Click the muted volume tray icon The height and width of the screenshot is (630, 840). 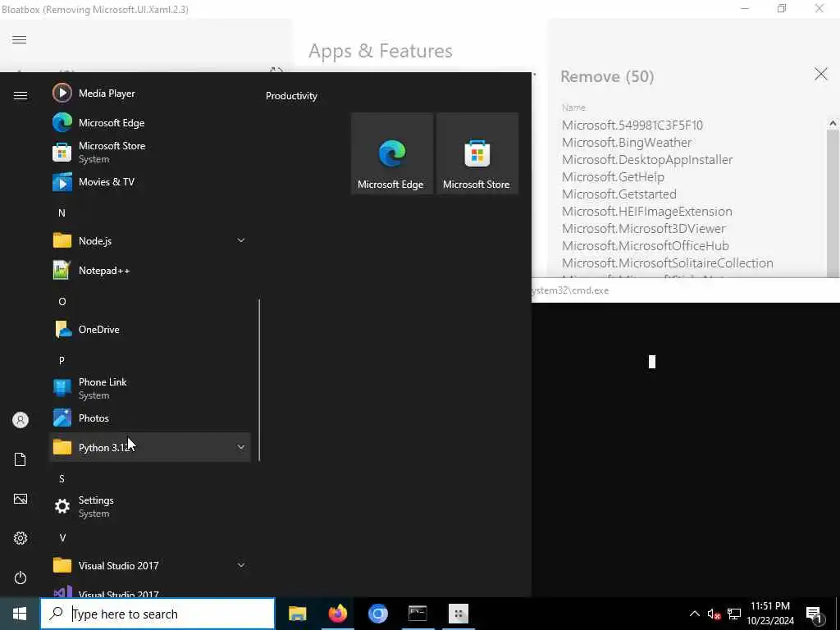pyautogui.click(x=714, y=614)
